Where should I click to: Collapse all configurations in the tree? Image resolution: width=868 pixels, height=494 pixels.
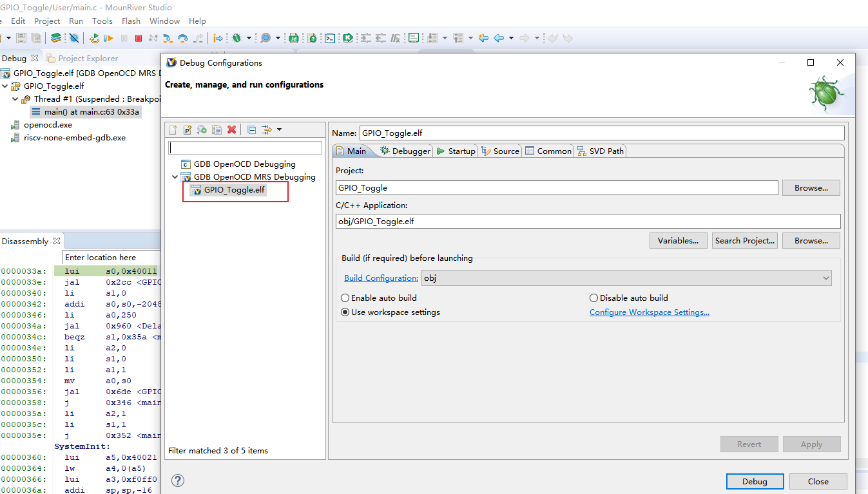(251, 129)
